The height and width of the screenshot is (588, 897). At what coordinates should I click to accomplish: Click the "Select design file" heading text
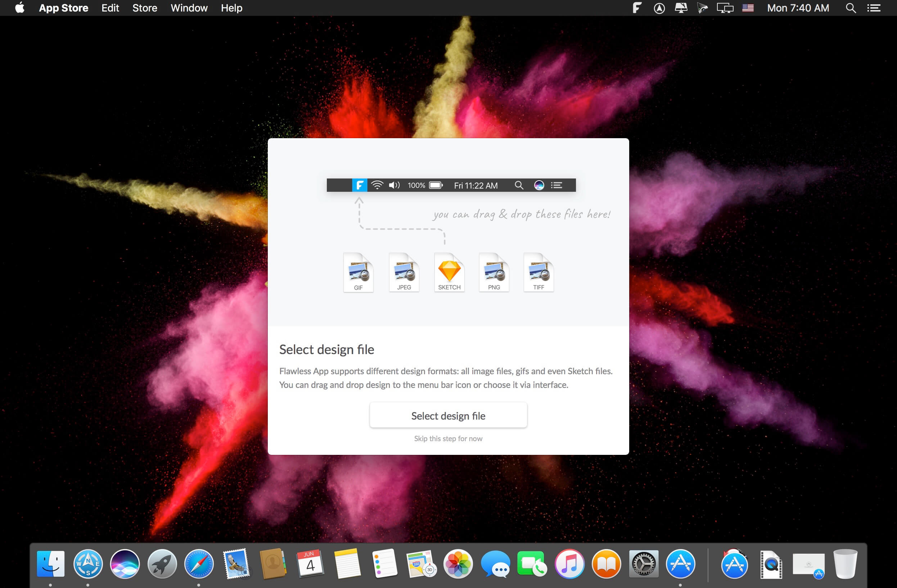pyautogui.click(x=326, y=349)
